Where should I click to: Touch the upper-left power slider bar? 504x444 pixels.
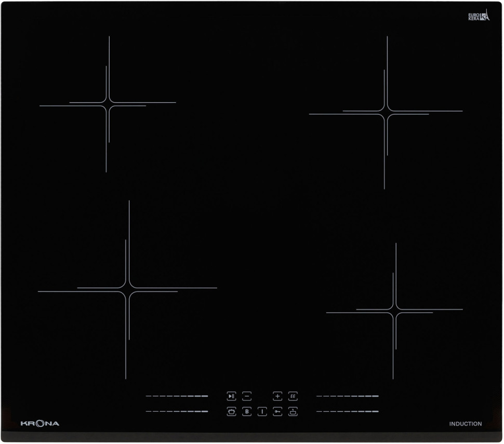click(177, 396)
